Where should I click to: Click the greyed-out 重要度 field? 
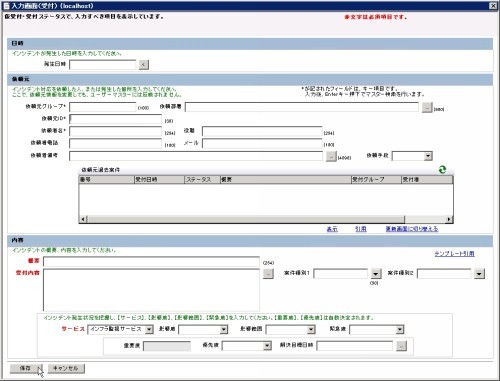pos(167,346)
